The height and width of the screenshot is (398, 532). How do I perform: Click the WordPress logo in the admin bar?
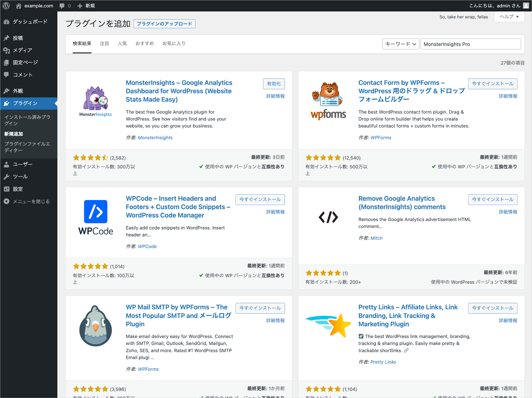(6, 6)
